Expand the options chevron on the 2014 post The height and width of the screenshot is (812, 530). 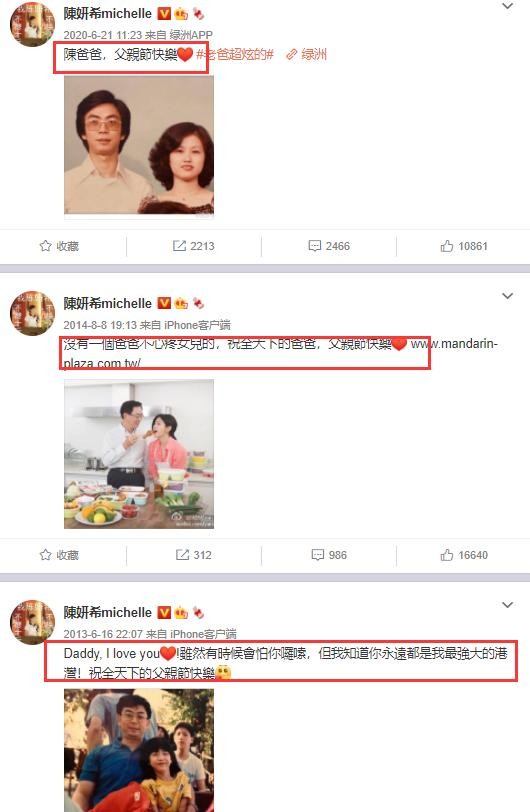508,296
